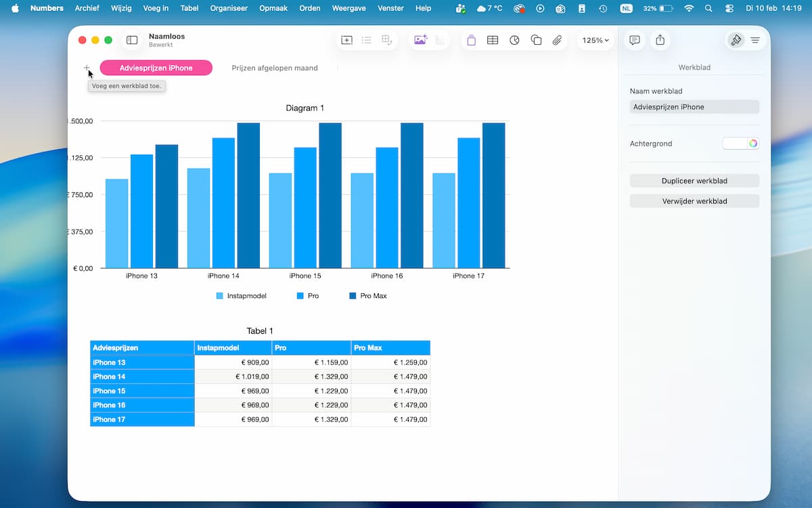Open the Achtergrond color well dropdown
Screen dimensions: 812x508
(x=735, y=144)
